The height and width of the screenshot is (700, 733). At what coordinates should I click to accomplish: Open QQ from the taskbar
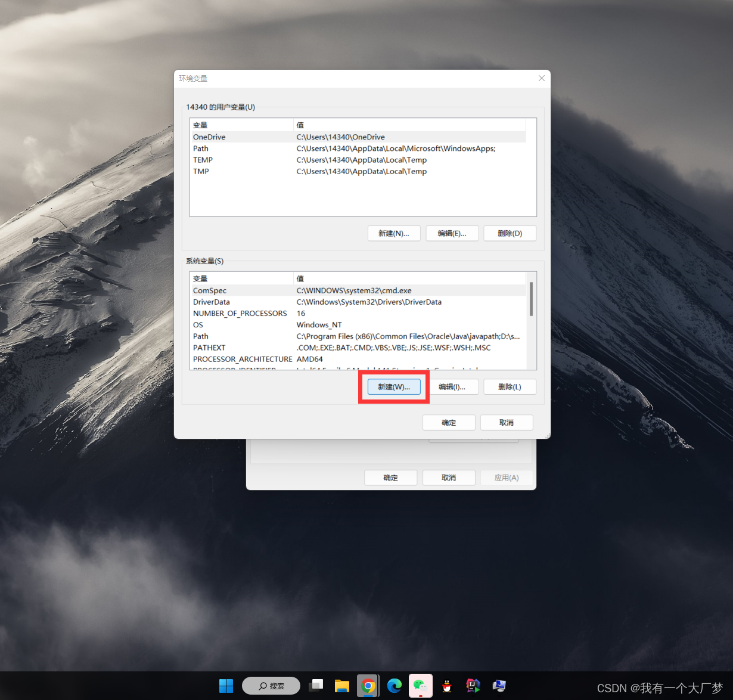(446, 686)
